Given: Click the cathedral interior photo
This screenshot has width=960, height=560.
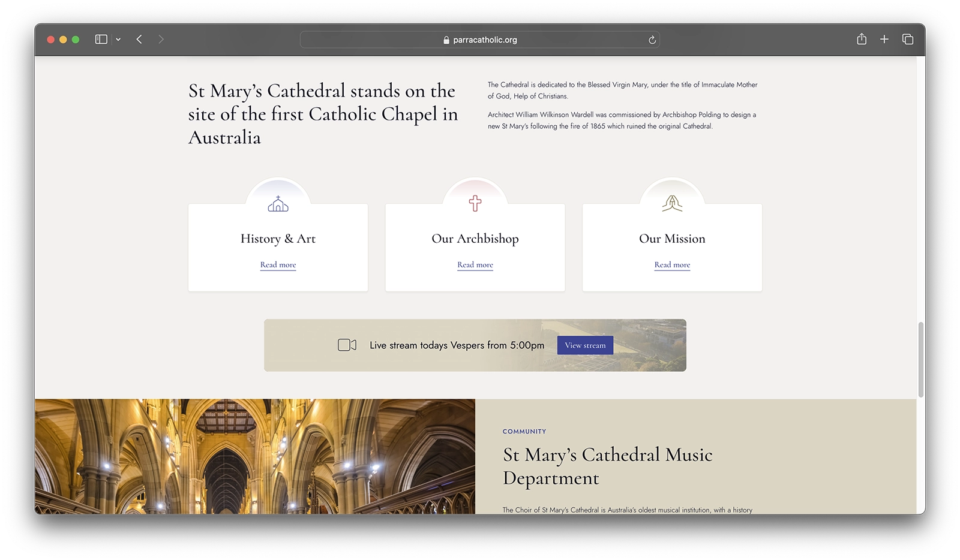Looking at the screenshot, I should 255,456.
